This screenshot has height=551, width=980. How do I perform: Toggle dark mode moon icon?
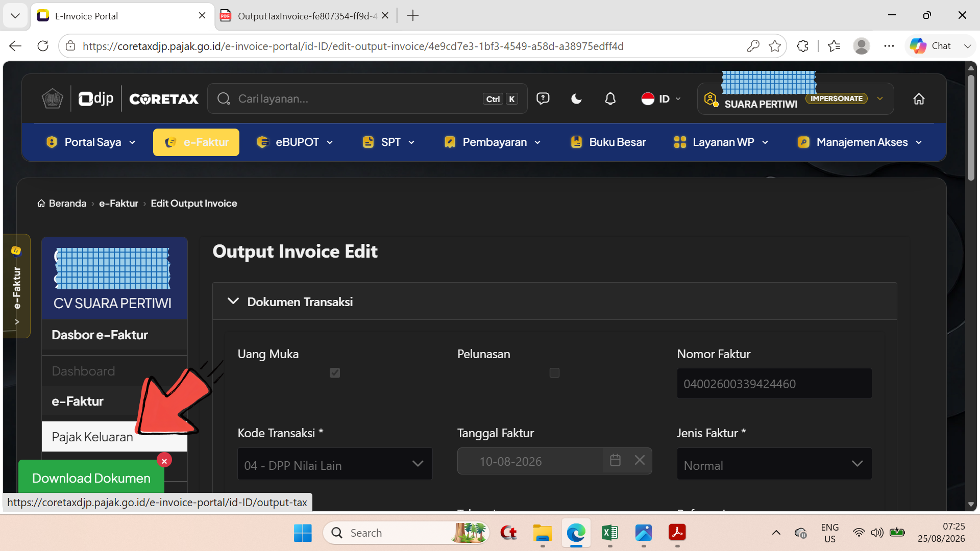pyautogui.click(x=576, y=98)
